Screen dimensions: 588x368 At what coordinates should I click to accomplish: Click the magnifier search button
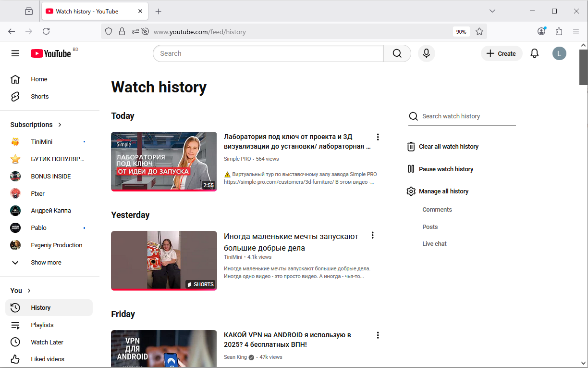[397, 53]
